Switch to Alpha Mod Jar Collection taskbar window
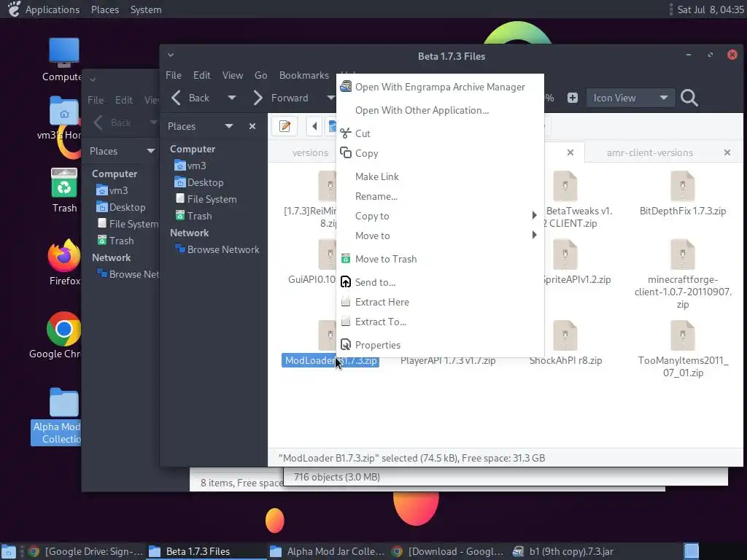Screen dimensions: 747x560 click(x=327, y=551)
